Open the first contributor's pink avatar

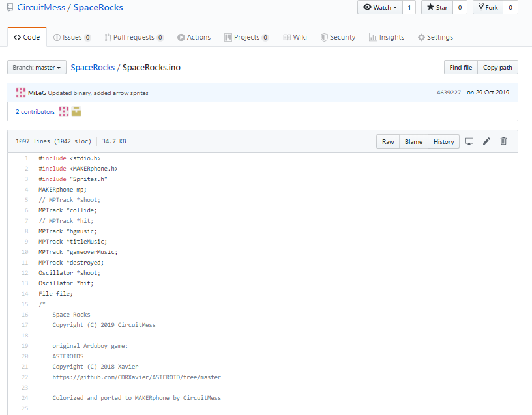64,111
